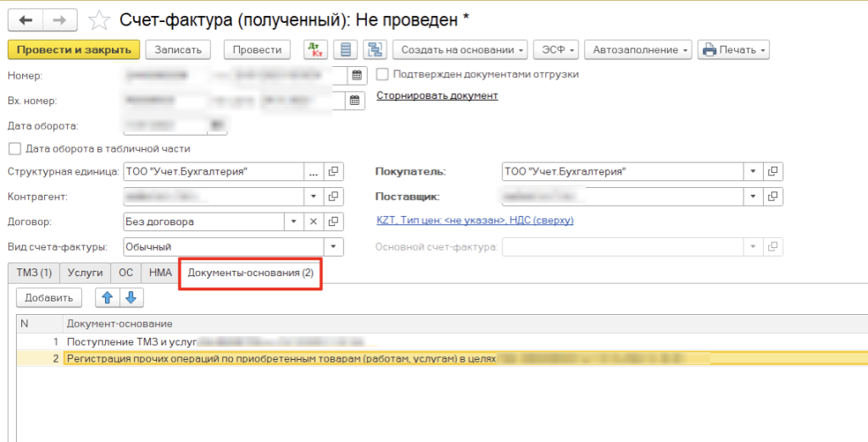The image size is (868, 442).
Task: Open the Печать menu
Action: (733, 50)
